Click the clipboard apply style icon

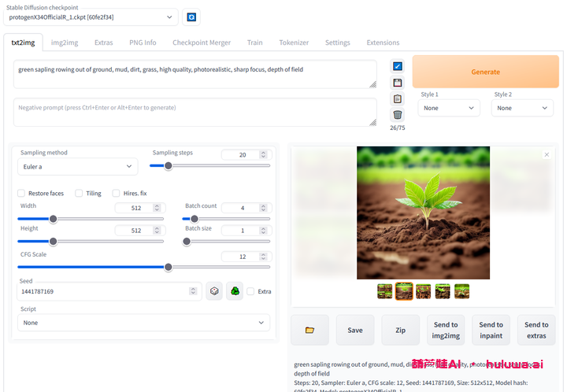point(398,98)
